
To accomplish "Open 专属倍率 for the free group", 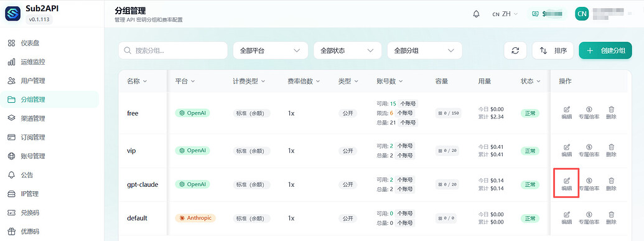I will [589, 113].
